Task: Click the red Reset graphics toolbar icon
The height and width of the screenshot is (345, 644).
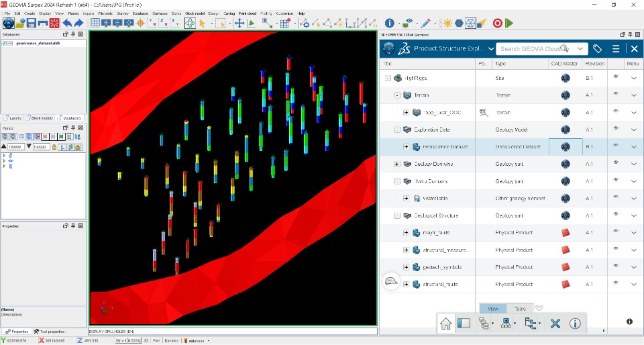Action: click(x=54, y=23)
